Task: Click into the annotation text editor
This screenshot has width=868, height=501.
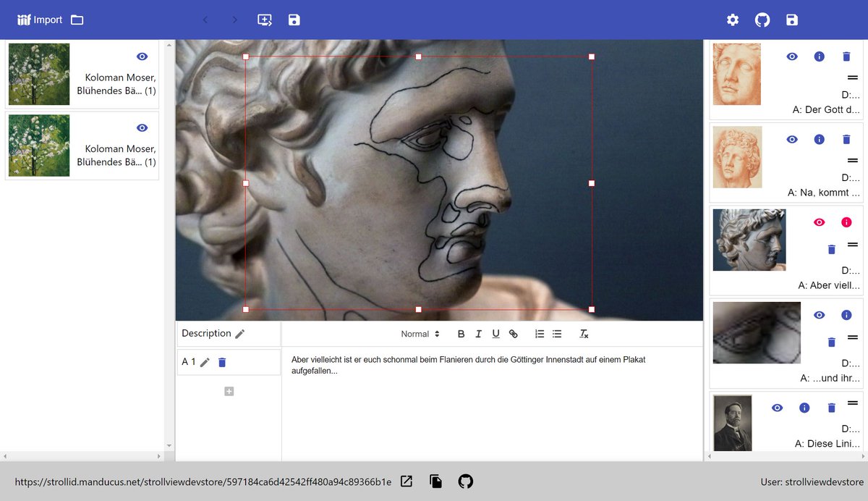Action: [492, 403]
